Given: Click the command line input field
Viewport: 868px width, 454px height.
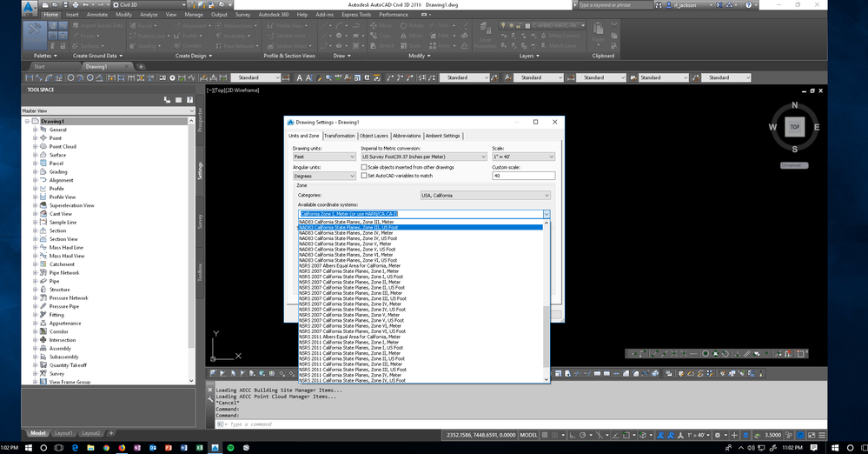Looking at the screenshot, I should [x=520, y=424].
